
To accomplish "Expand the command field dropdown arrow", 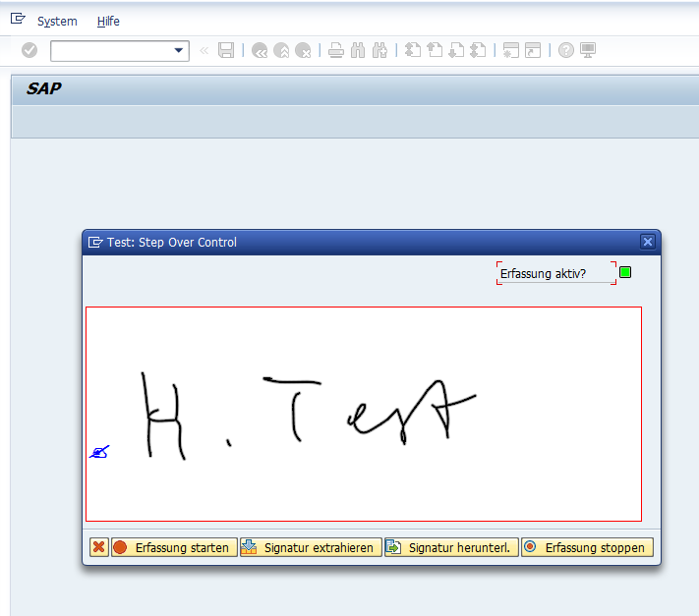I will click(179, 50).
